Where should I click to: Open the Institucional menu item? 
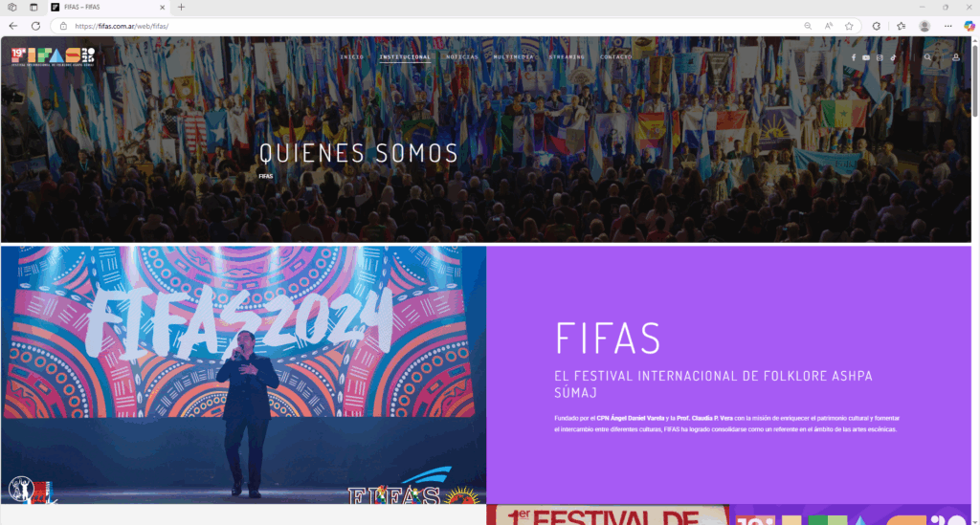pyautogui.click(x=405, y=56)
